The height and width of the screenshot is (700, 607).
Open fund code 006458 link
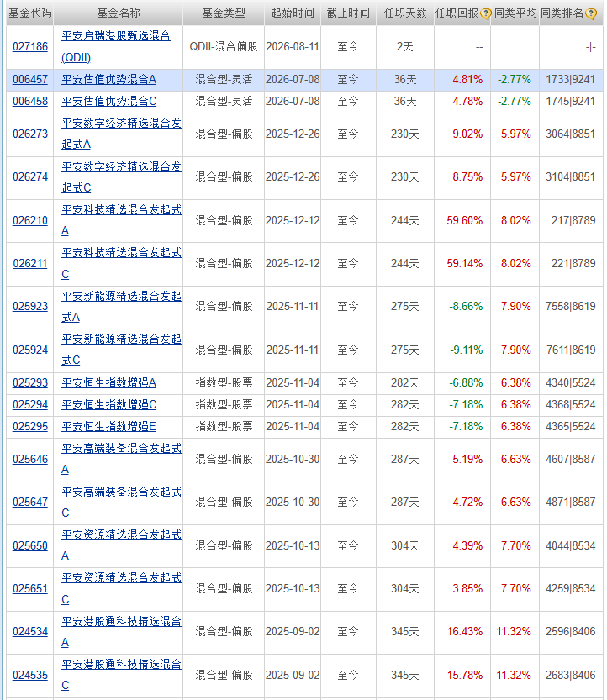click(x=30, y=102)
